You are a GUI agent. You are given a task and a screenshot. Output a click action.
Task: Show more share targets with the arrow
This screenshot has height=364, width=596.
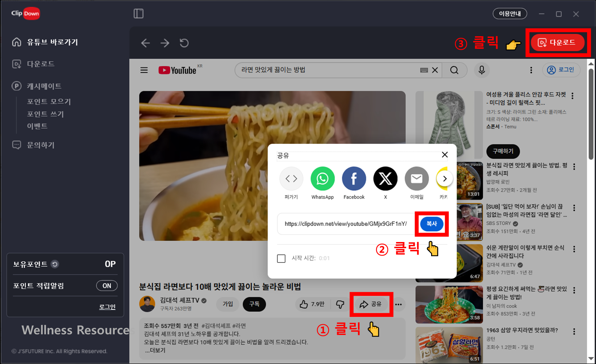coord(445,179)
